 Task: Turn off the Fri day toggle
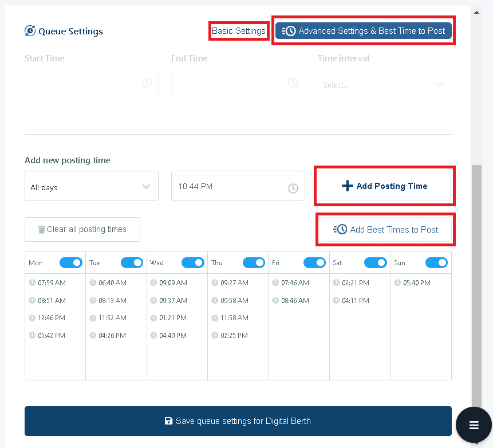click(x=314, y=262)
